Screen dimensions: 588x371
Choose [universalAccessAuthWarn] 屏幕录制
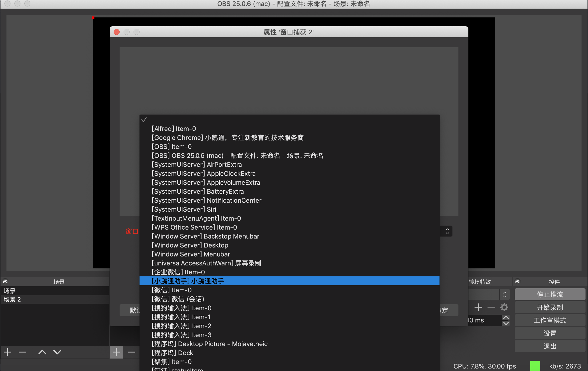pos(290,263)
